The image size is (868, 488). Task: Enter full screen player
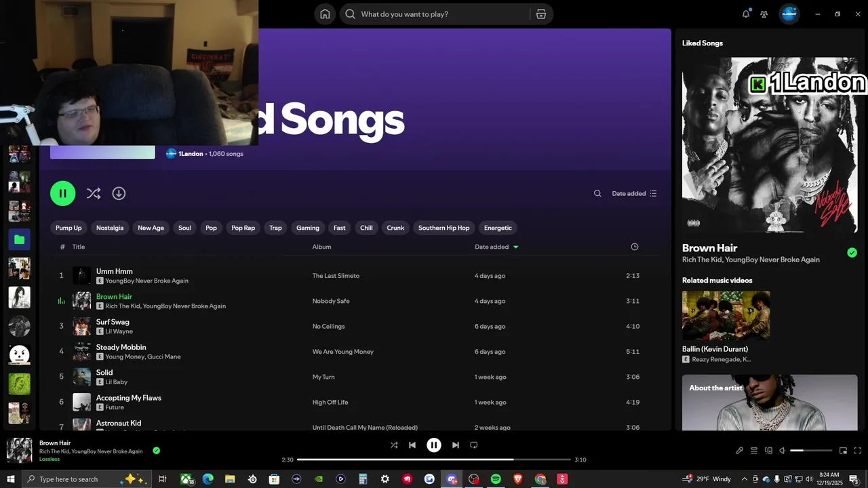pyautogui.click(x=857, y=451)
